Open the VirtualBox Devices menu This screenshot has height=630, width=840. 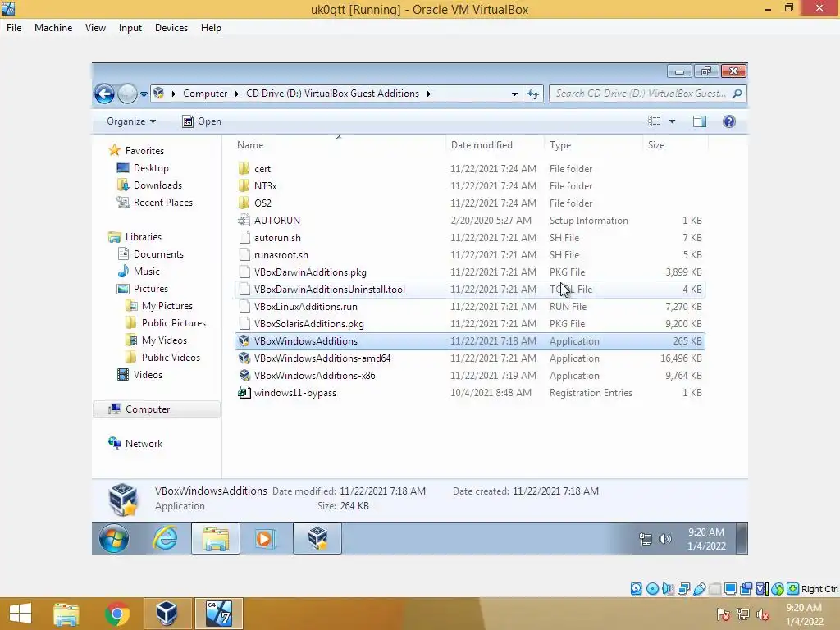(171, 28)
